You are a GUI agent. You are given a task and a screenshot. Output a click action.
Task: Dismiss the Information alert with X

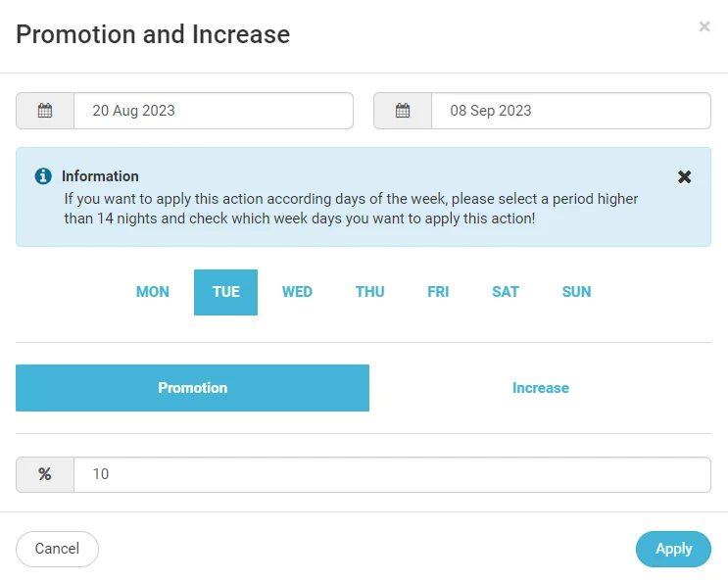[684, 176]
